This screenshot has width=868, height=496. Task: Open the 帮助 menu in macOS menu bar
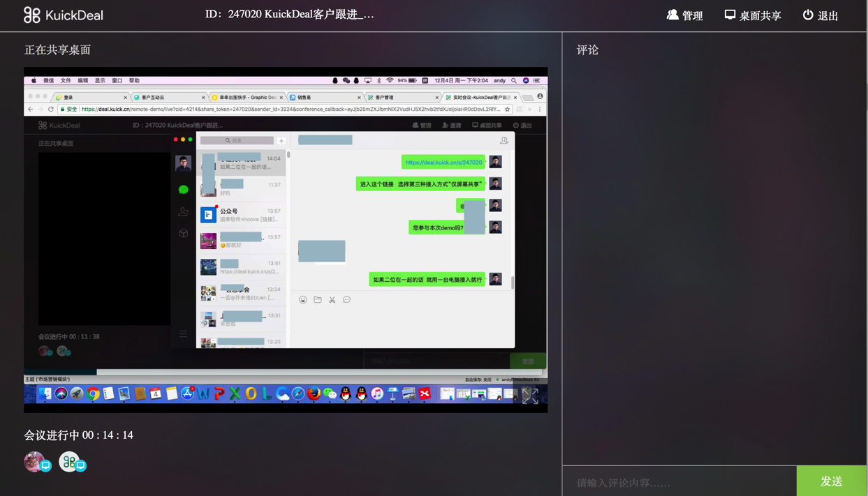pyautogui.click(x=134, y=80)
